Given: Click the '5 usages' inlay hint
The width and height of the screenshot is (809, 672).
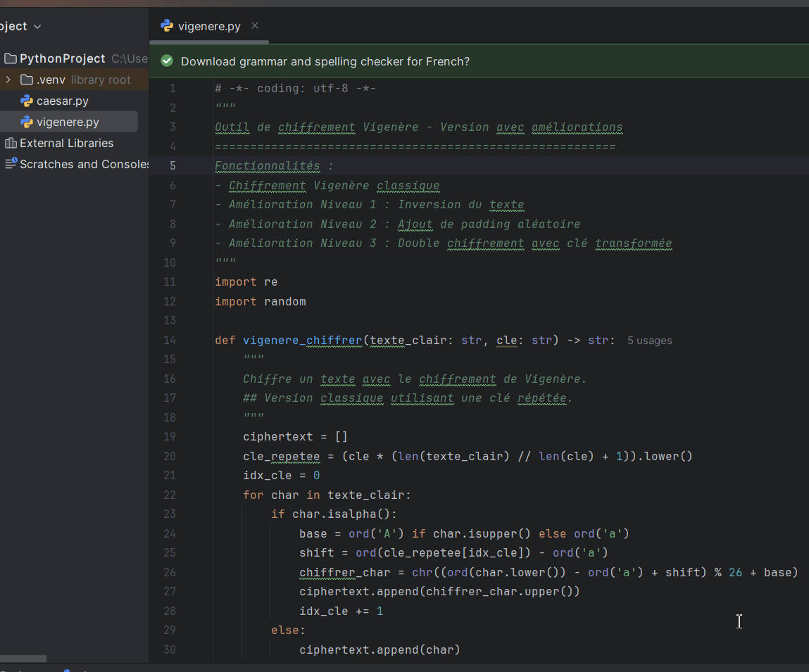Looking at the screenshot, I should [650, 341].
